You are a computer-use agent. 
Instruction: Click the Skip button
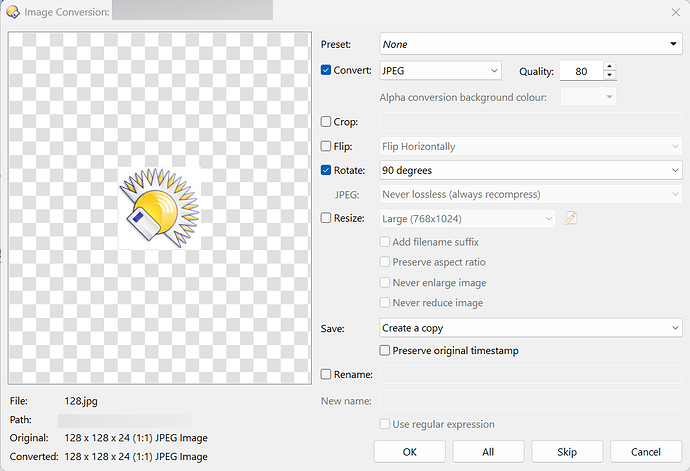point(567,452)
